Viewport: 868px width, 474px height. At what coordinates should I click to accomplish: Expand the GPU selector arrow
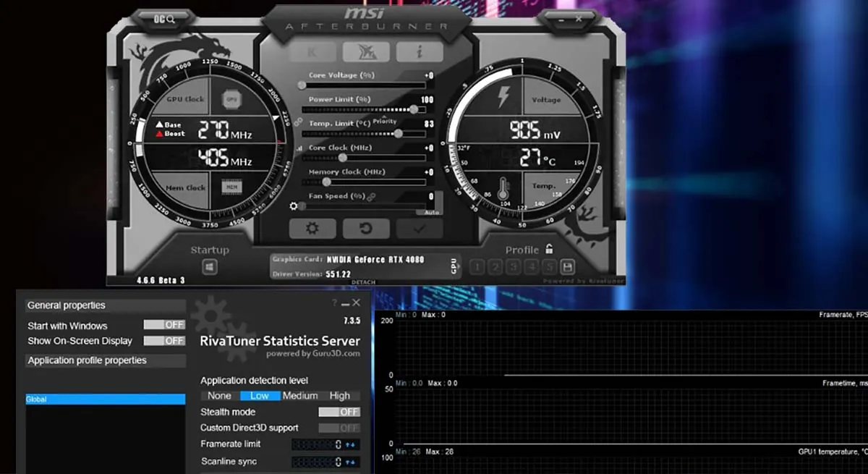pos(454,266)
